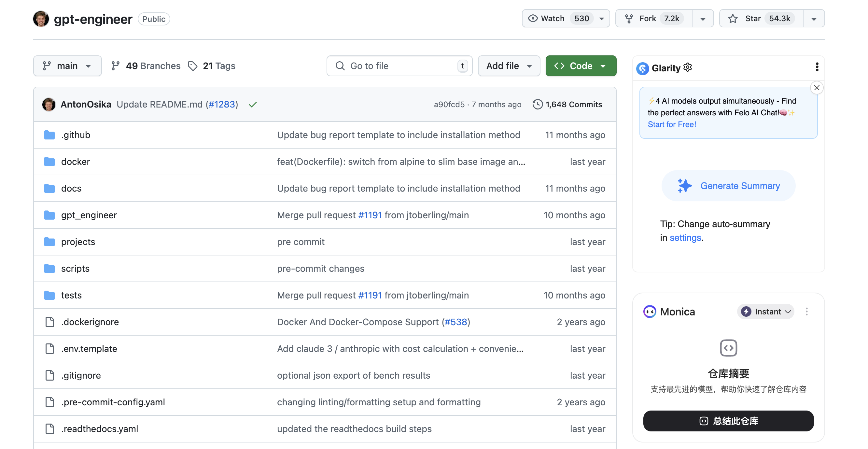Open pull request #1283 link

coord(221,104)
